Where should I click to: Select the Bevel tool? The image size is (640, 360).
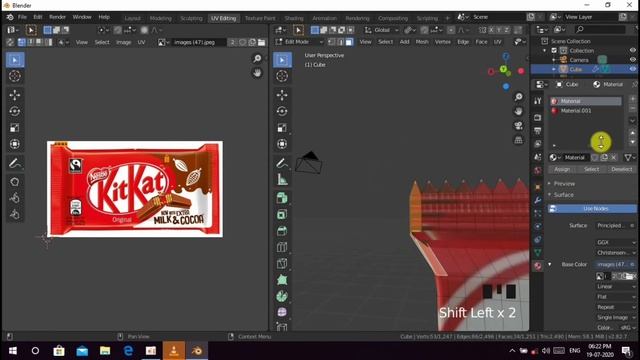pyautogui.click(x=282, y=231)
